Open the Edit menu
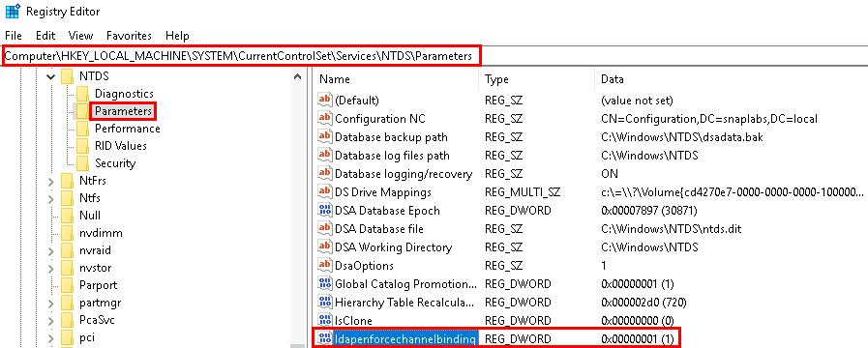This screenshot has width=868, height=348. coord(45,36)
